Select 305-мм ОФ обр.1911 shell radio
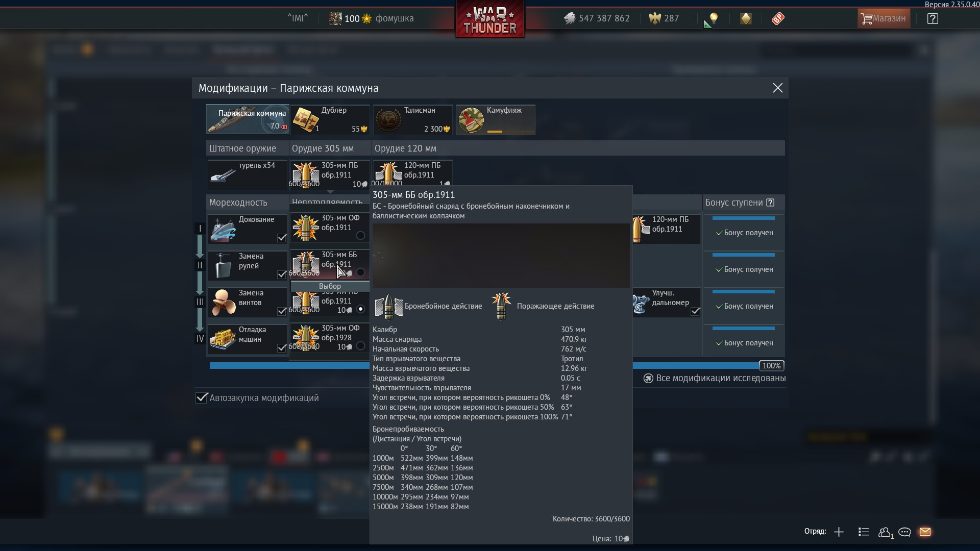The height and width of the screenshot is (551, 980). 360,235
